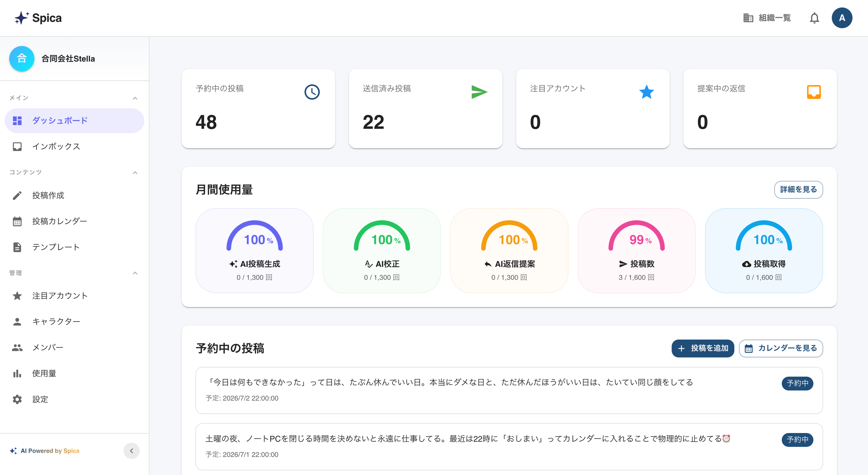
Task: Click the AI返信提案 100% orange gauge
Action: [x=509, y=235]
